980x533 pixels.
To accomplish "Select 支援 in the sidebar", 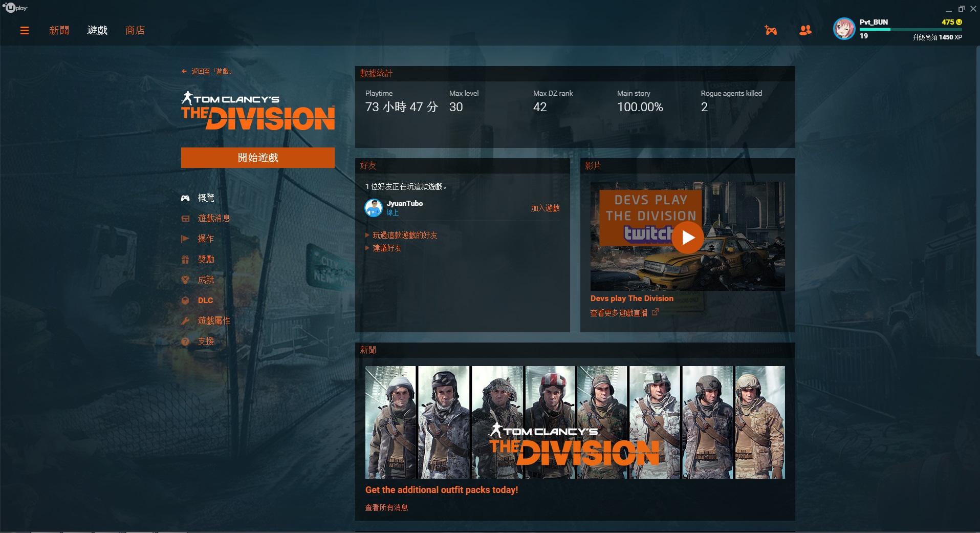I will (206, 342).
